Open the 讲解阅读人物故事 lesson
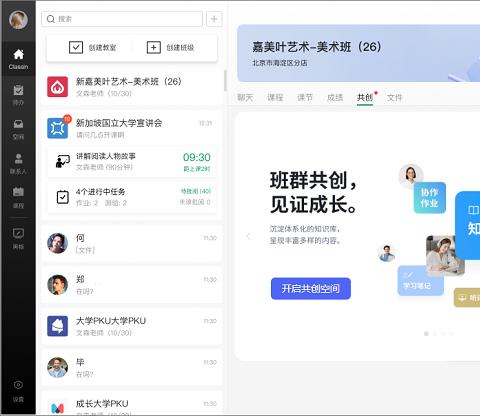Screen dimensions: 480x416 [x=132, y=162]
